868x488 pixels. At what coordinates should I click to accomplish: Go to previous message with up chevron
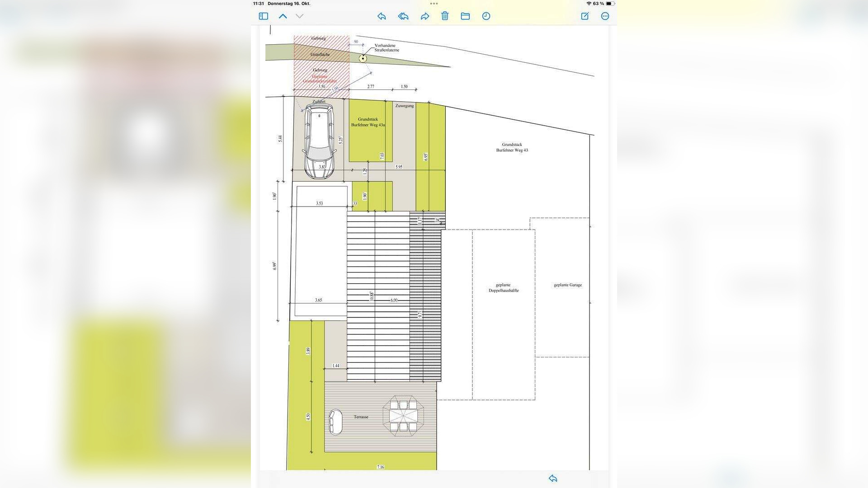283,16
